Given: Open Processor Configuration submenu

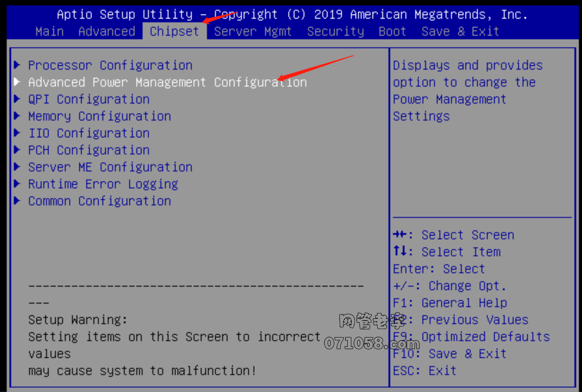Looking at the screenshot, I should [110, 66].
